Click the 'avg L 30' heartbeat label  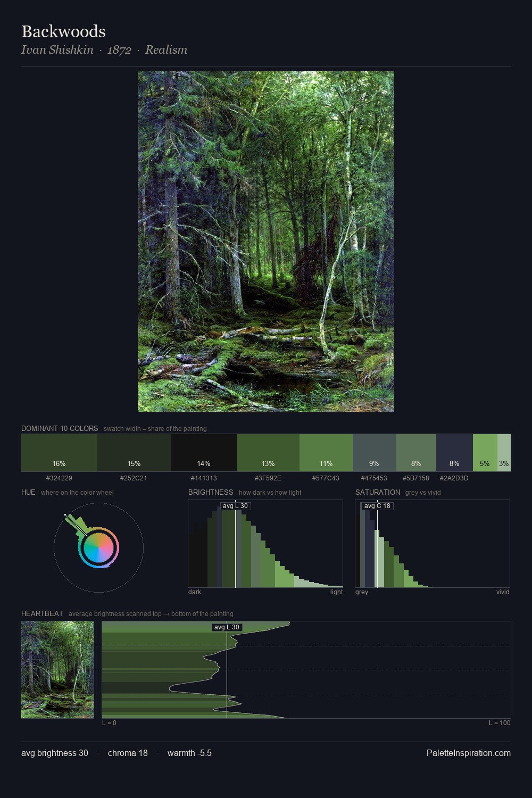(x=227, y=627)
